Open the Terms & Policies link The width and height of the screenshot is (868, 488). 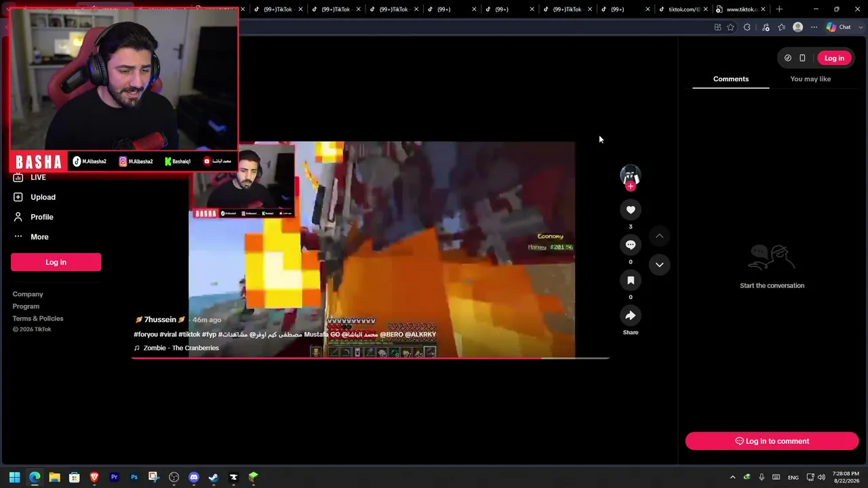coord(38,319)
